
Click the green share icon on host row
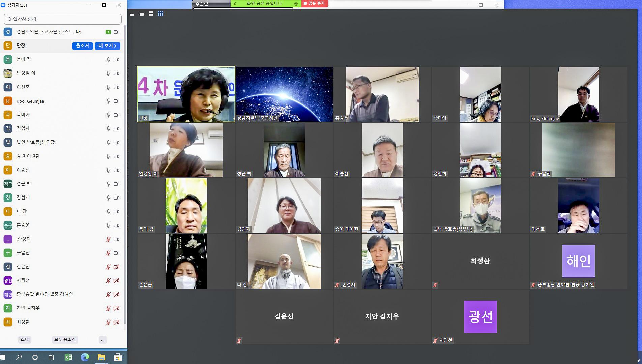pyautogui.click(x=108, y=32)
